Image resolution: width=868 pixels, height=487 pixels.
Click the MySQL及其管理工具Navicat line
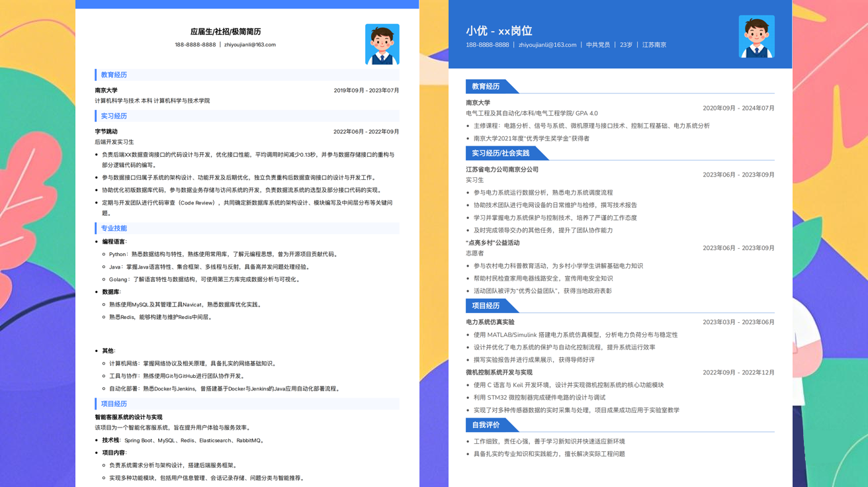(186, 304)
